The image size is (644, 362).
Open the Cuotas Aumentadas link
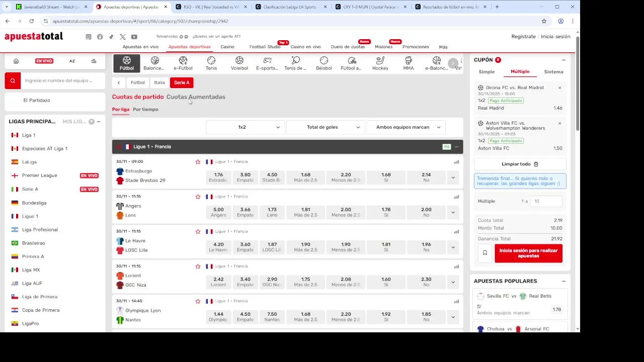[x=196, y=97]
